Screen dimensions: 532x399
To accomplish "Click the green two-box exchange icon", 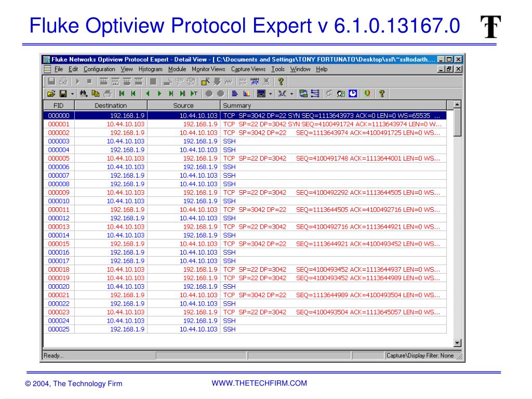I will pyautogui.click(x=303, y=94).
